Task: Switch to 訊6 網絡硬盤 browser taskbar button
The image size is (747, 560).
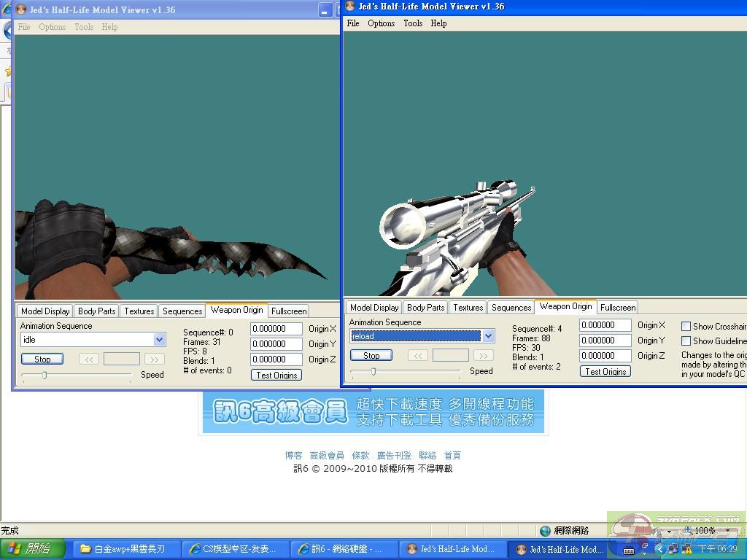Action: (344, 549)
